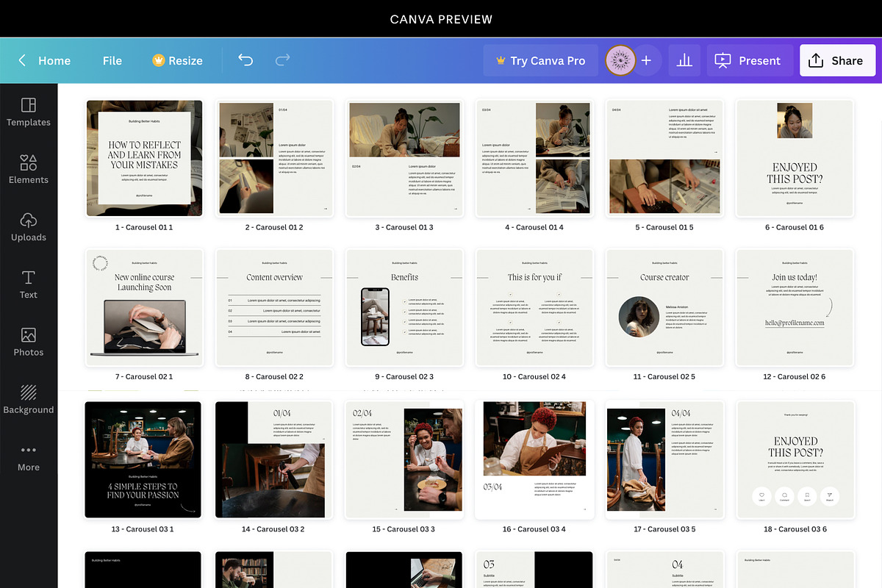Select page 18 Carousel 03 6 thumbnail

point(795,459)
